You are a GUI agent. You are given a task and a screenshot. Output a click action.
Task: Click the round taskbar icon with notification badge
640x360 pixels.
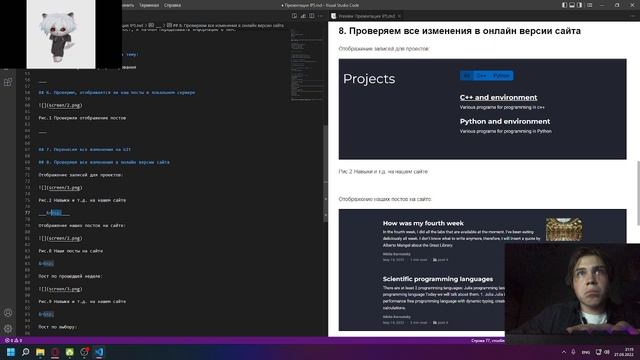tap(84, 352)
